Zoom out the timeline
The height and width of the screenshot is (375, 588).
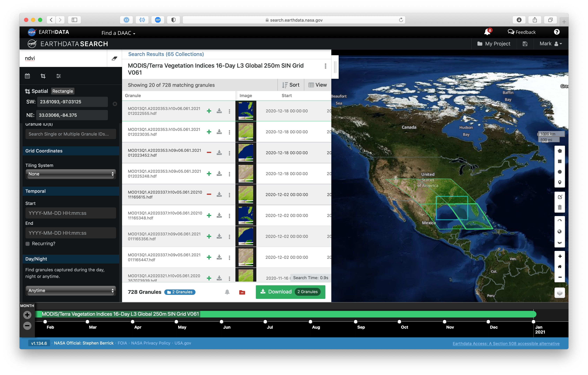27,326
